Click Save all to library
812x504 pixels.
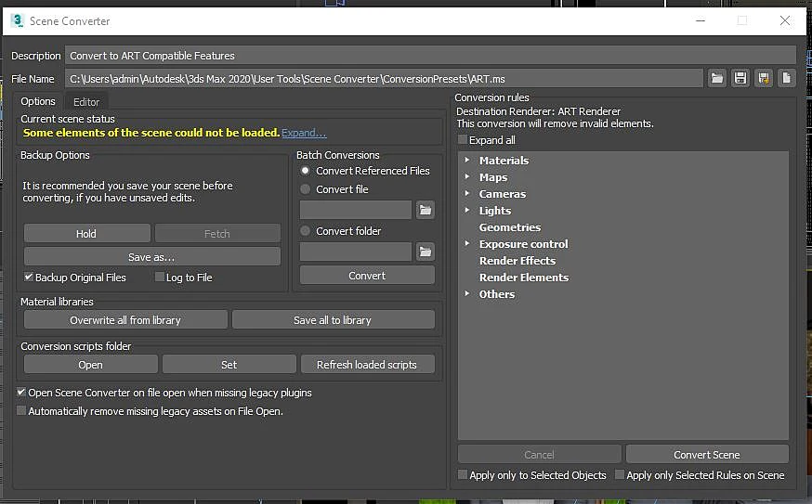pyautogui.click(x=333, y=320)
